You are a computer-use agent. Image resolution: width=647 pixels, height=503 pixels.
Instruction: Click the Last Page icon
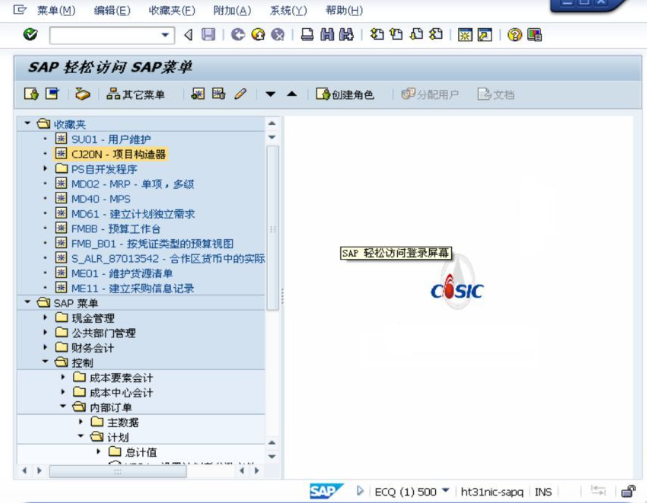tap(436, 34)
